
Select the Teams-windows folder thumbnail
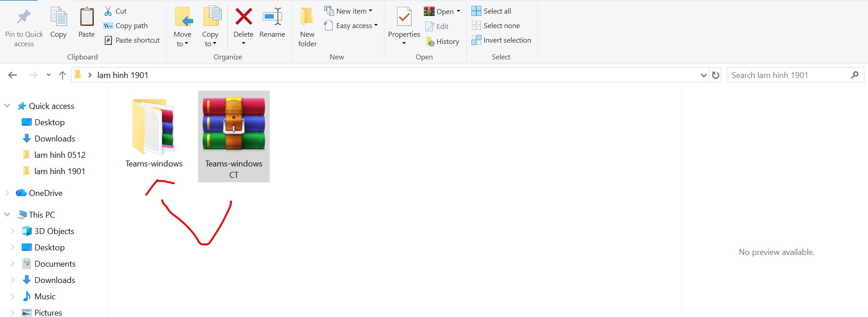pyautogui.click(x=154, y=127)
